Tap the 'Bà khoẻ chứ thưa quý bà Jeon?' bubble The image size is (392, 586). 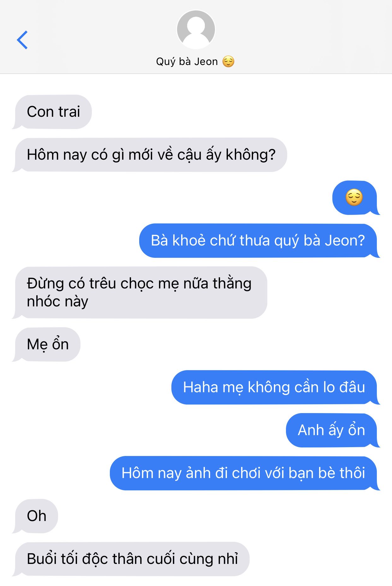(259, 241)
